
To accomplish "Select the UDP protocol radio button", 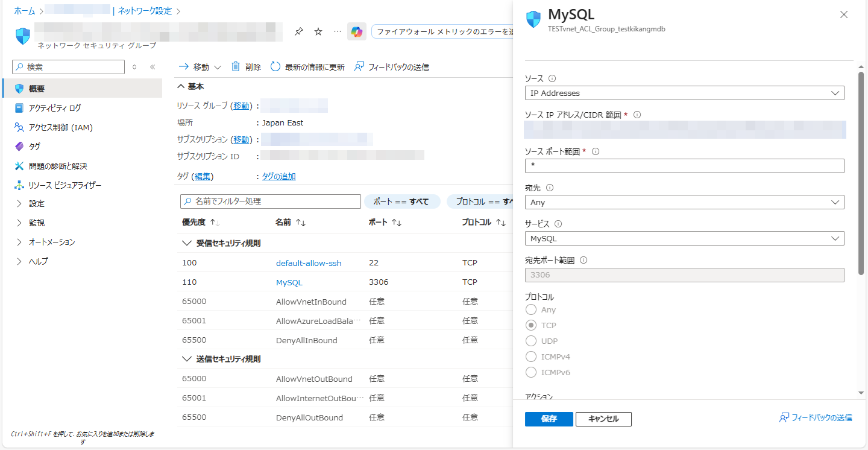I will click(x=531, y=341).
